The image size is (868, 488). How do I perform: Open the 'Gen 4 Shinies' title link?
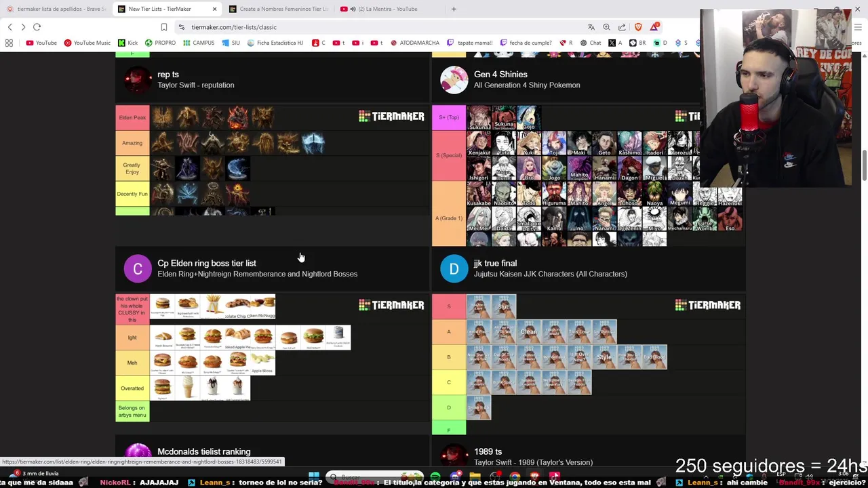(500, 75)
